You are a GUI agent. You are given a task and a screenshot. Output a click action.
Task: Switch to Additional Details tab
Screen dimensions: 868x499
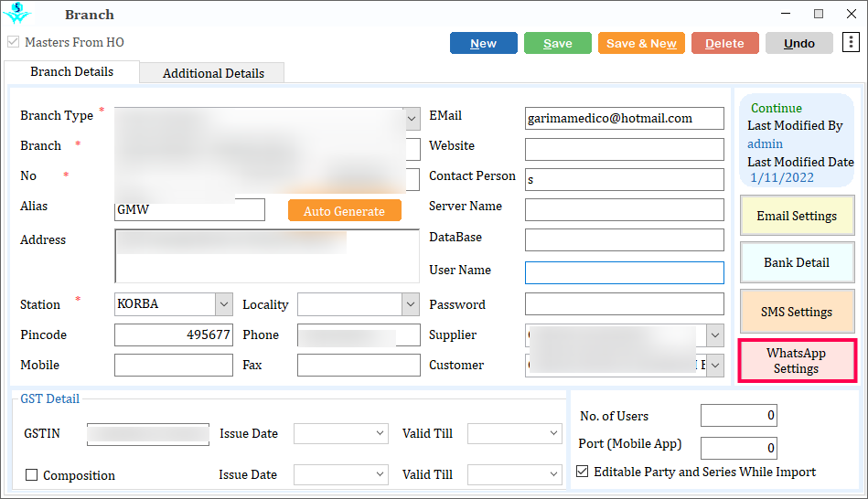(x=213, y=73)
